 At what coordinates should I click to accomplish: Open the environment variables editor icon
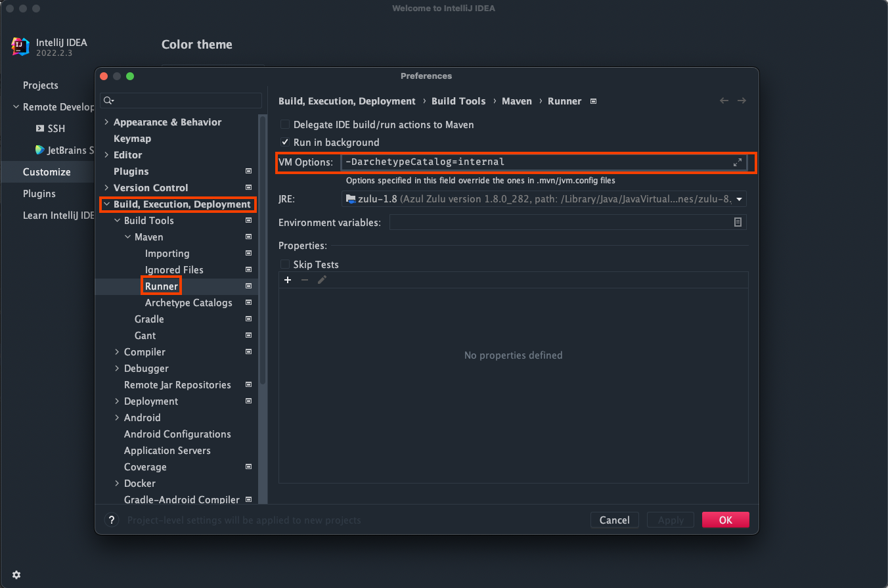(738, 223)
